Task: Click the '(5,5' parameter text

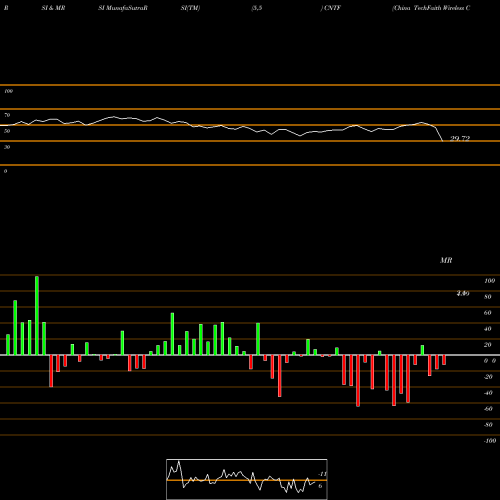Action: coord(257,8)
